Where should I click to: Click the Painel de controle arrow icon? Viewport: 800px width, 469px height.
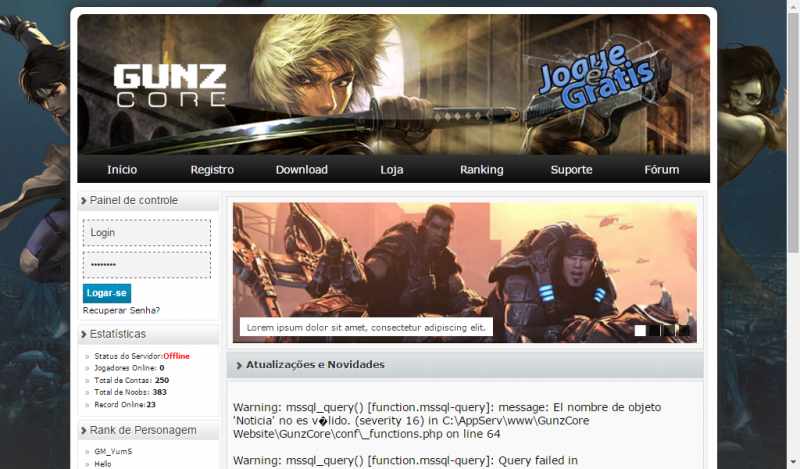[x=84, y=201]
